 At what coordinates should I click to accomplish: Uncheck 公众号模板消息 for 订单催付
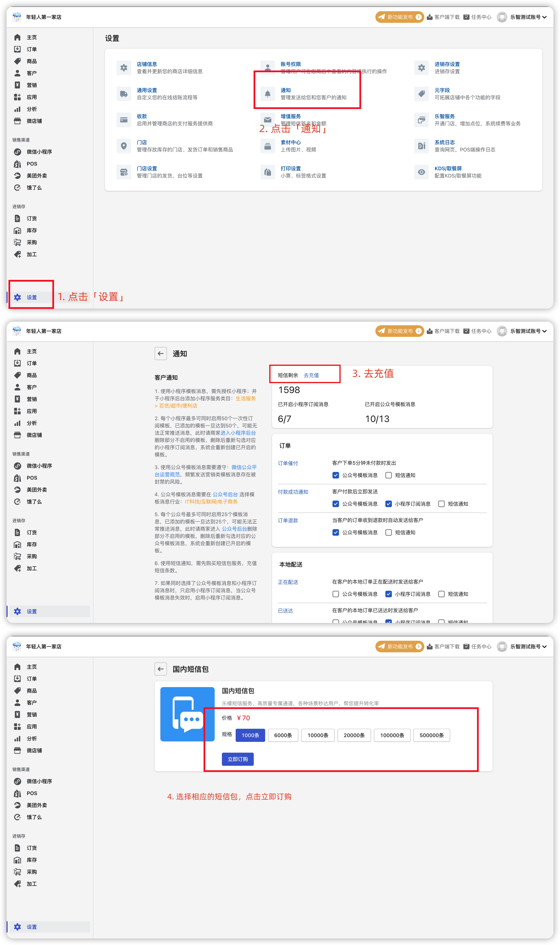(x=335, y=475)
